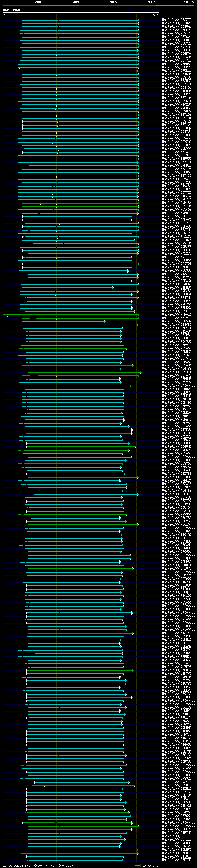Select the query name DC598468
Viewport: 197px width, 868px height.
point(11,10)
